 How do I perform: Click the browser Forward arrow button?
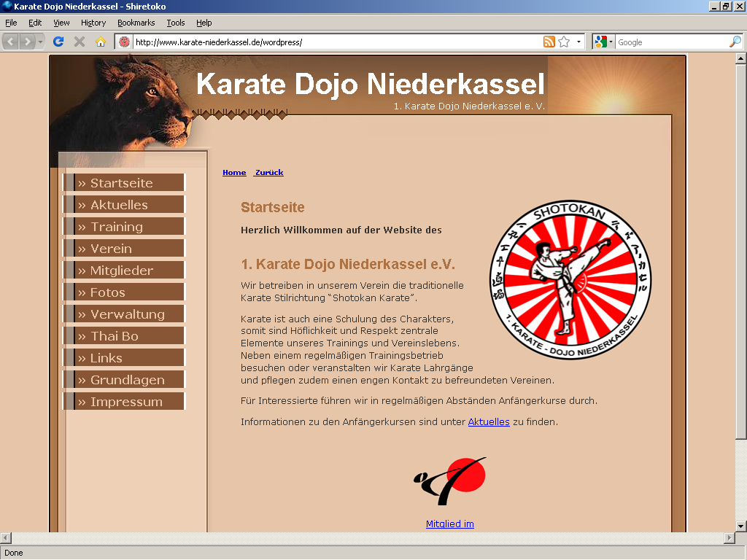coord(28,42)
